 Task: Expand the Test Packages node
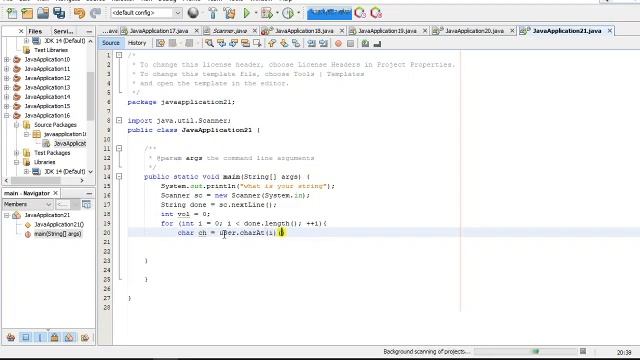pyautogui.click(x=16, y=153)
